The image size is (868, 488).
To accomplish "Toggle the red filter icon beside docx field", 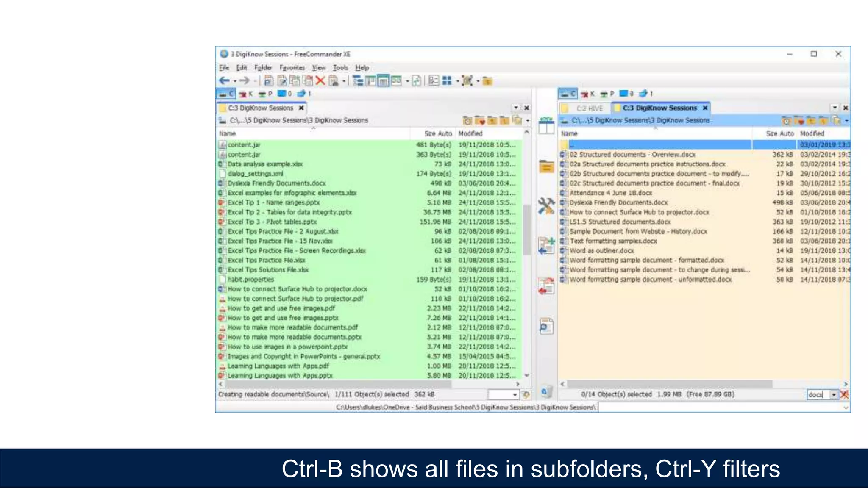I will [x=844, y=394].
